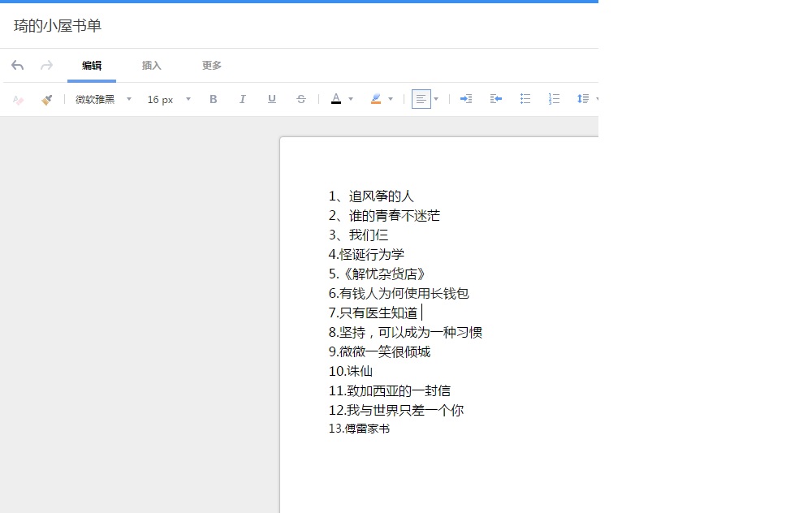
Task: Insert a numbered list
Action: click(x=555, y=99)
